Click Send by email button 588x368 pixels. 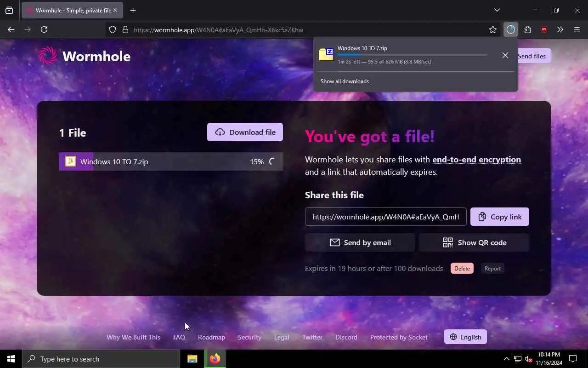click(360, 242)
